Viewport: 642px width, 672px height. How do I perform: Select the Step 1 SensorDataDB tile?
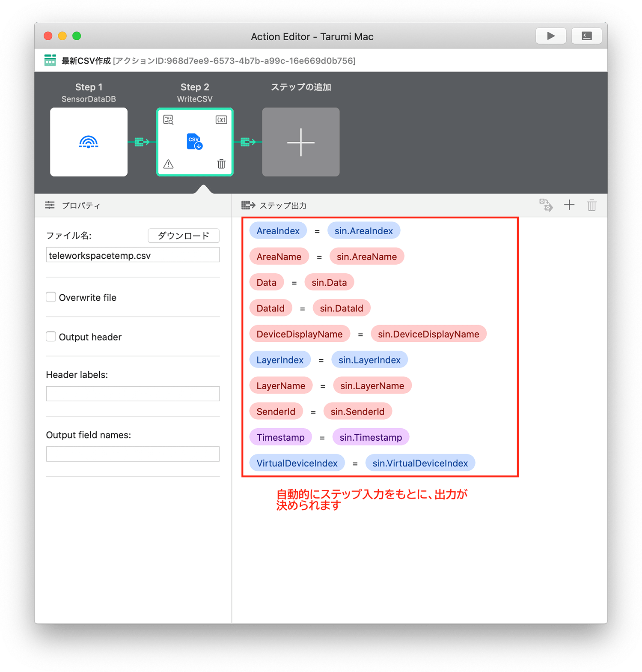[x=89, y=142]
